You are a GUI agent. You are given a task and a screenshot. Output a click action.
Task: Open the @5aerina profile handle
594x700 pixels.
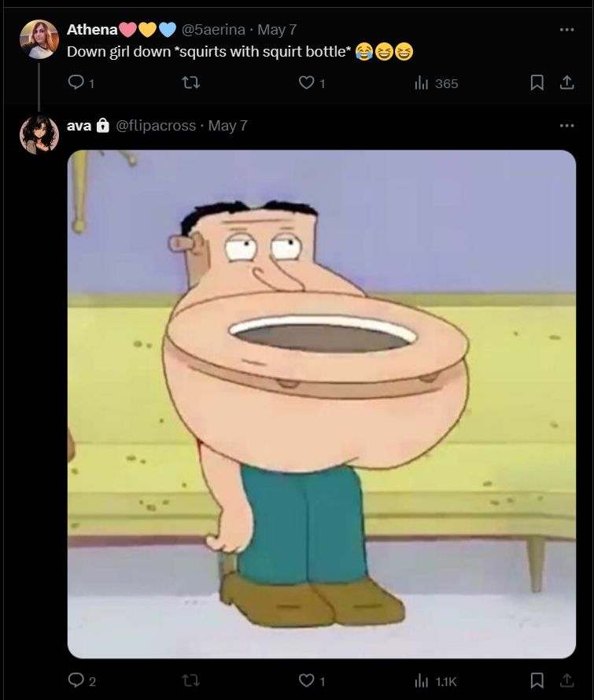pos(213,29)
